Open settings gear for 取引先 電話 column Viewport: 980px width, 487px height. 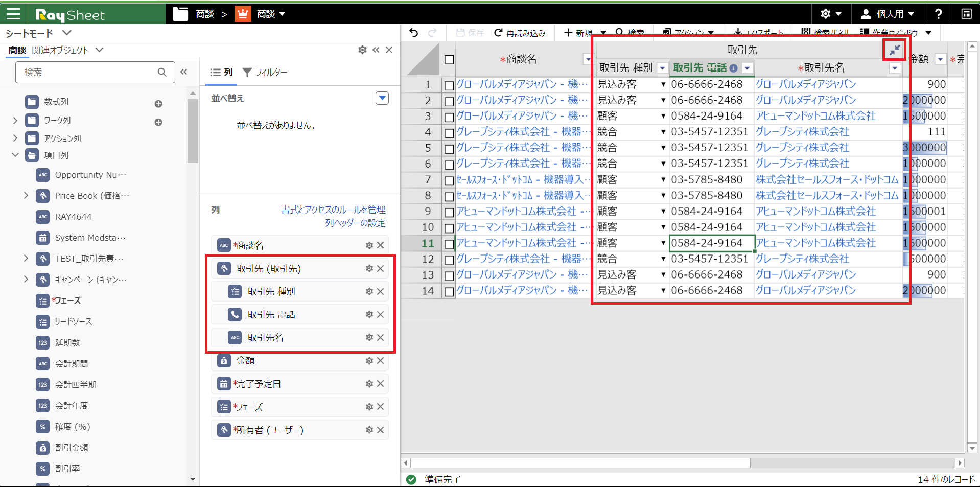(369, 314)
